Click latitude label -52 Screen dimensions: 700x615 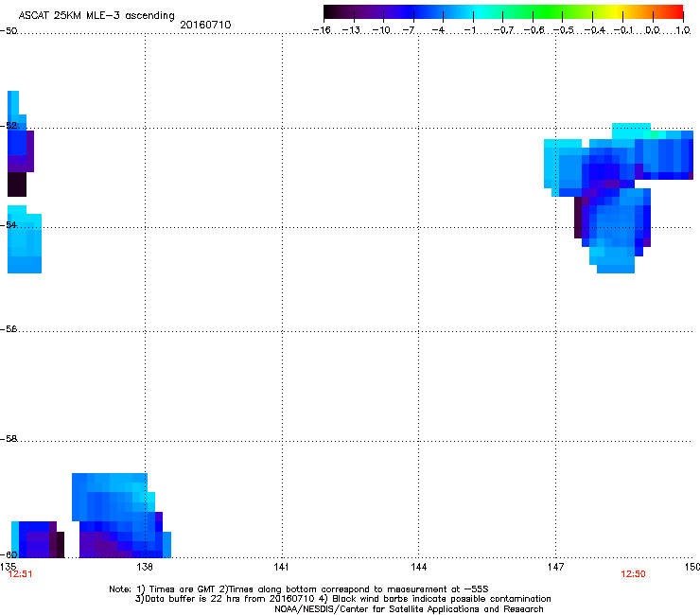point(9,126)
